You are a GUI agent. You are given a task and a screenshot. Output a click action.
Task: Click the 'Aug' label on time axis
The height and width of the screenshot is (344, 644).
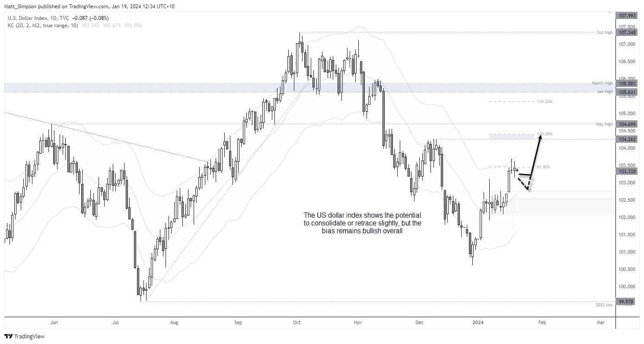[x=174, y=322]
